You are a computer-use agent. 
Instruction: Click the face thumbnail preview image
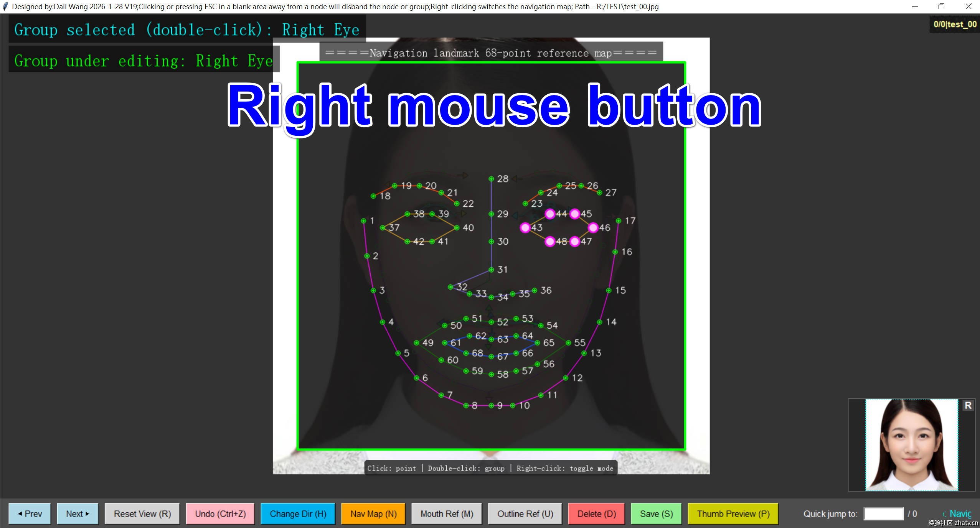pyautogui.click(x=911, y=445)
